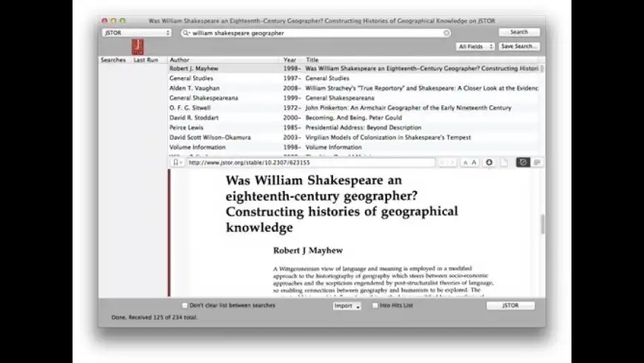Switch to the web browser view icon
Image resolution: width=644 pixels, height=363 pixels.
click(x=523, y=162)
